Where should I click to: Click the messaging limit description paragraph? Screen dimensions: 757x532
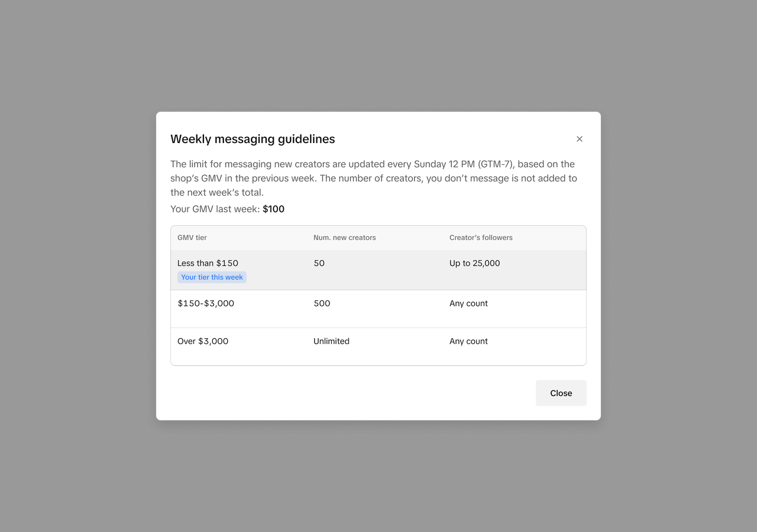coord(374,178)
